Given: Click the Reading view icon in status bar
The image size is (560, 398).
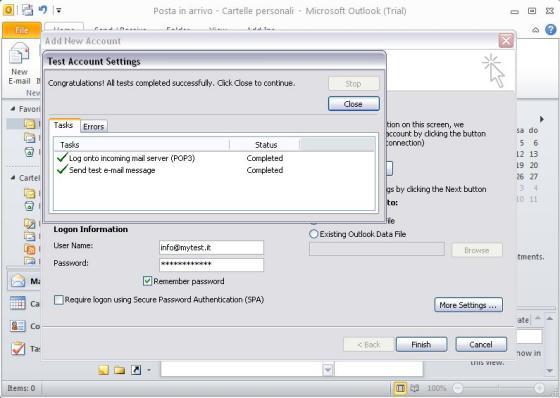Looking at the screenshot, I should click(415, 388).
